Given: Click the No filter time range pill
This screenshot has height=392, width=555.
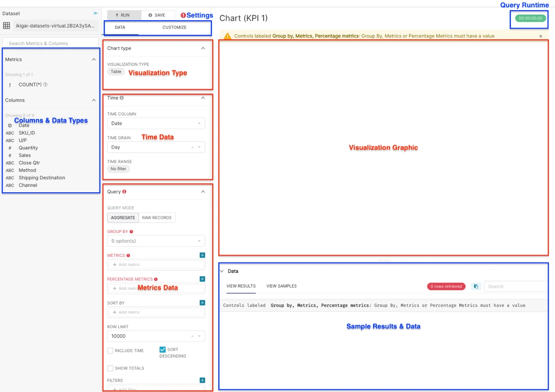Looking at the screenshot, I should pos(119,169).
